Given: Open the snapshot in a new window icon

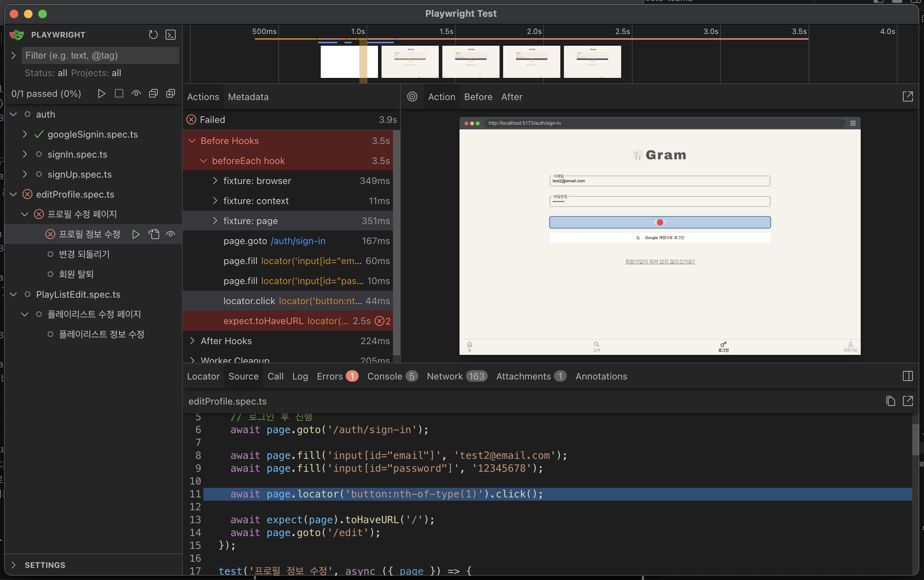Looking at the screenshot, I should tap(908, 96).
